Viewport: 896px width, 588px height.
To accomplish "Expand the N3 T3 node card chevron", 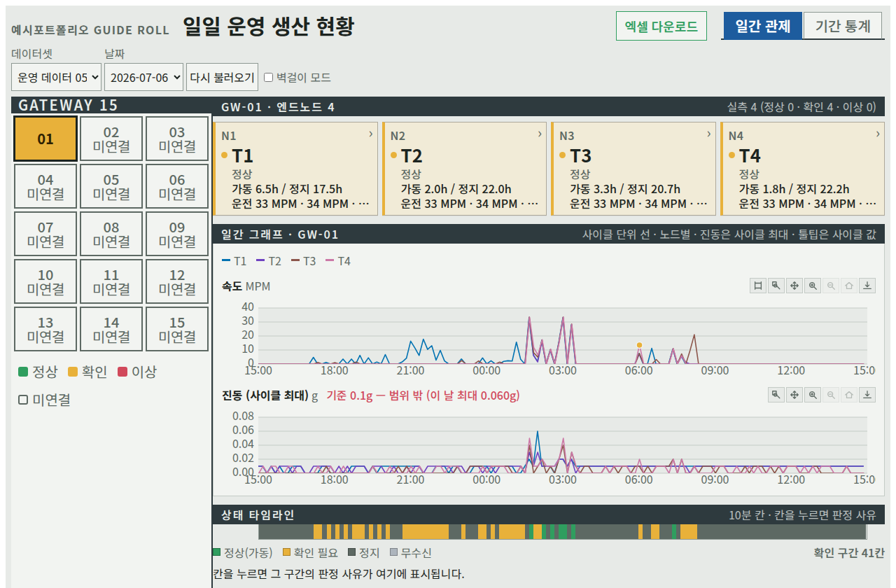I will click(709, 134).
